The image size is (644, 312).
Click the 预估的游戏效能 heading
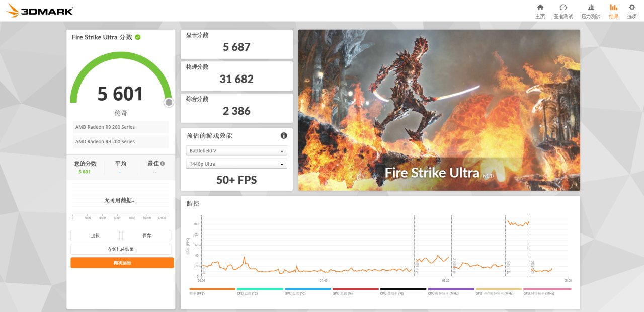(209, 136)
